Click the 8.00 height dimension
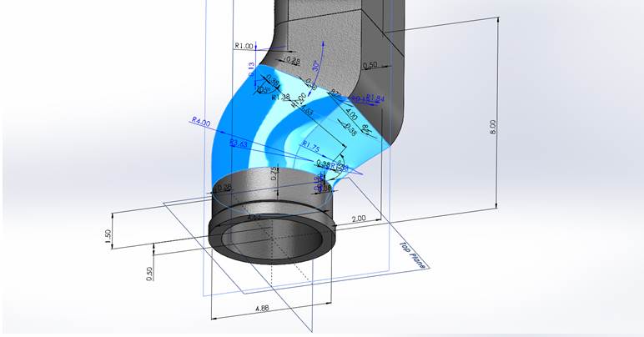Viewport: 644px width, 337px height. point(493,127)
